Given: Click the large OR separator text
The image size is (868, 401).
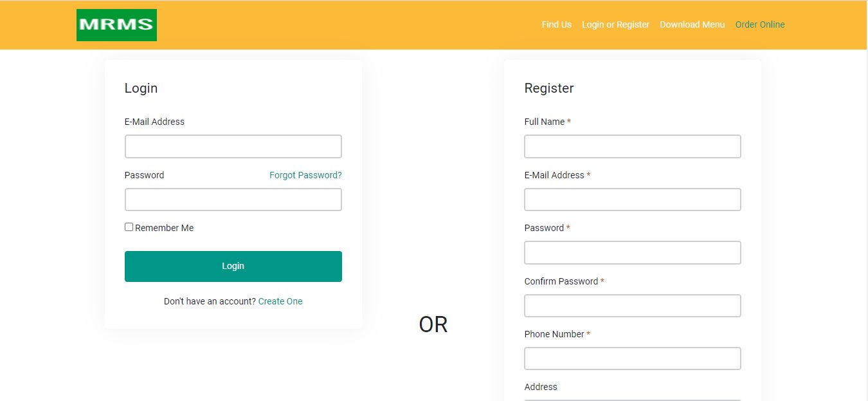Looking at the screenshot, I should pyautogui.click(x=433, y=324).
